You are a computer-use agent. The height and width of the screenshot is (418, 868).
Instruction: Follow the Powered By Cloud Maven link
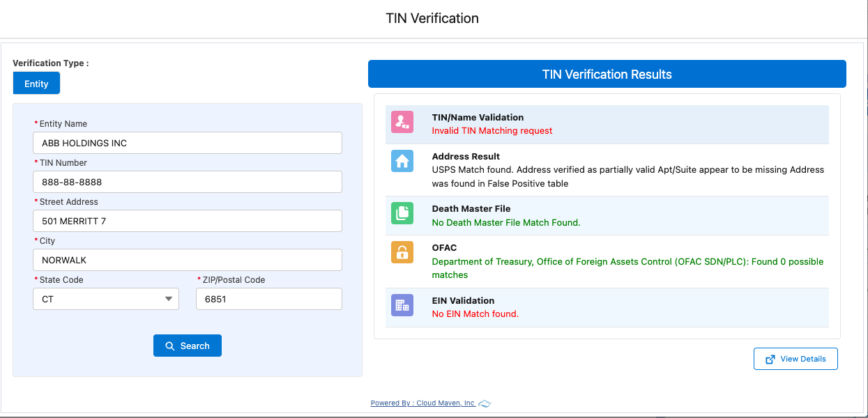[x=425, y=403]
